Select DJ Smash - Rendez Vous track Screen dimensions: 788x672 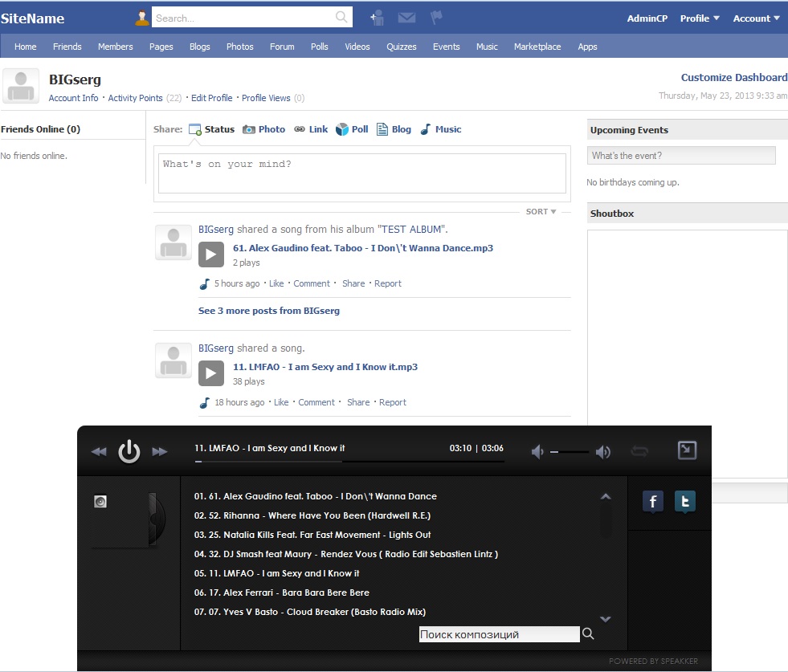tap(345, 554)
